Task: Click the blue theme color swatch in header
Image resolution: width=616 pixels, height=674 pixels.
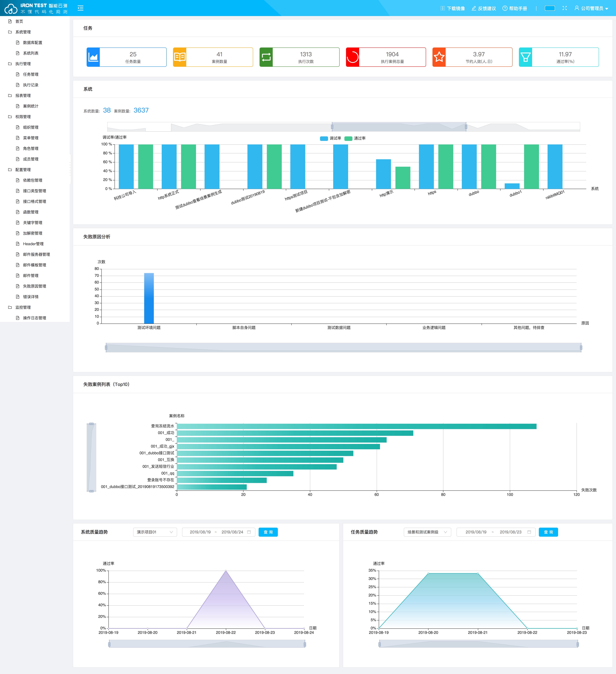Action: [550, 8]
